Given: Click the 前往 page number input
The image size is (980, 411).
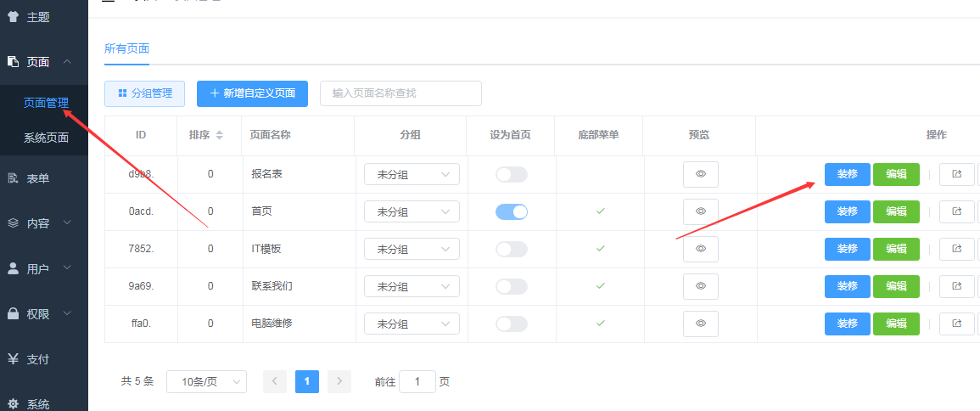Looking at the screenshot, I should [417, 381].
